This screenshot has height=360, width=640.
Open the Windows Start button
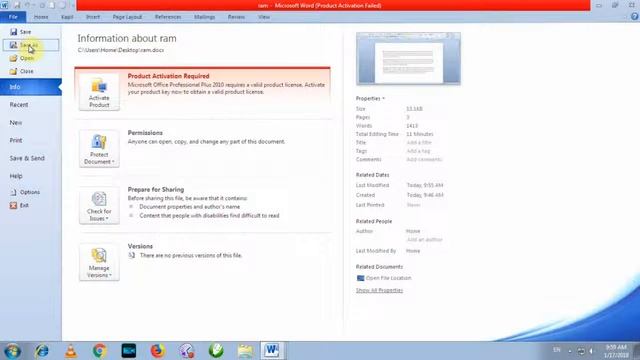point(12,351)
